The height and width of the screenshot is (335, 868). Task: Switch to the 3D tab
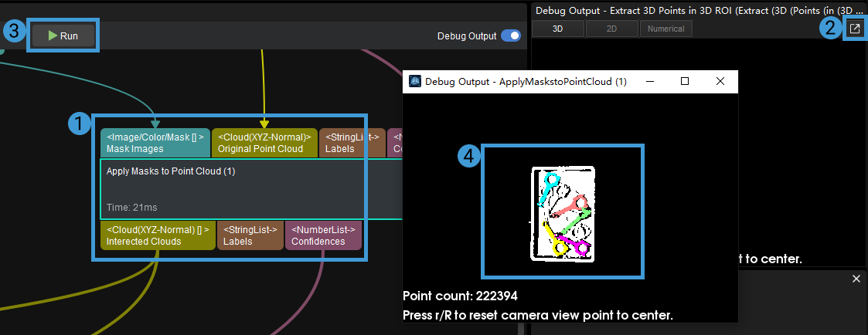pyautogui.click(x=557, y=29)
